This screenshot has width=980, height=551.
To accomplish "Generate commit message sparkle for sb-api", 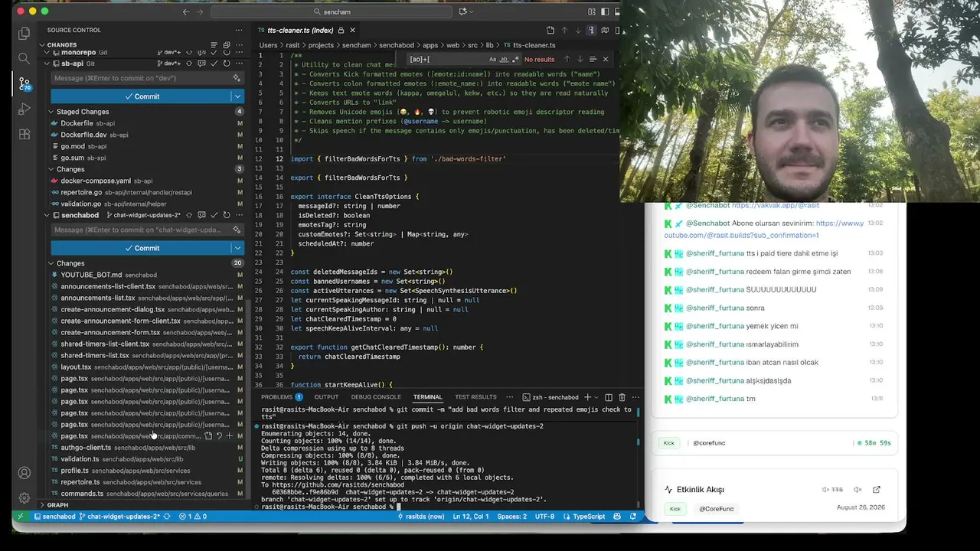I will coord(237,78).
